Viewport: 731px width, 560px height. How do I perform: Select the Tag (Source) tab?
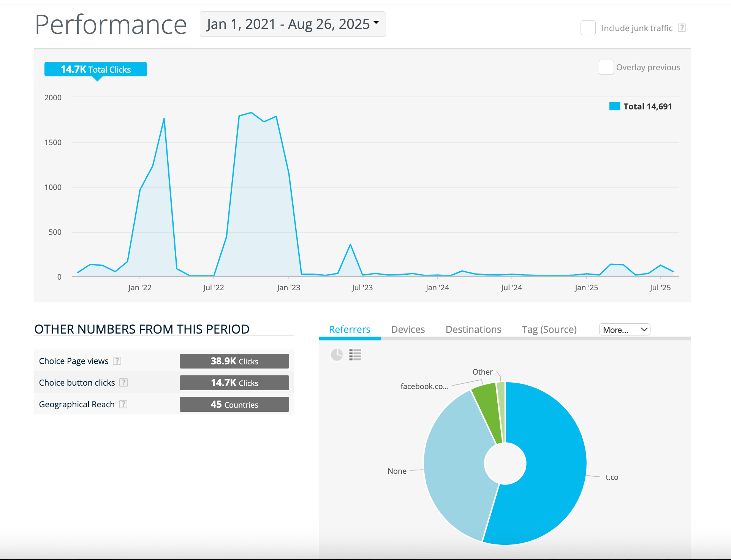(549, 329)
